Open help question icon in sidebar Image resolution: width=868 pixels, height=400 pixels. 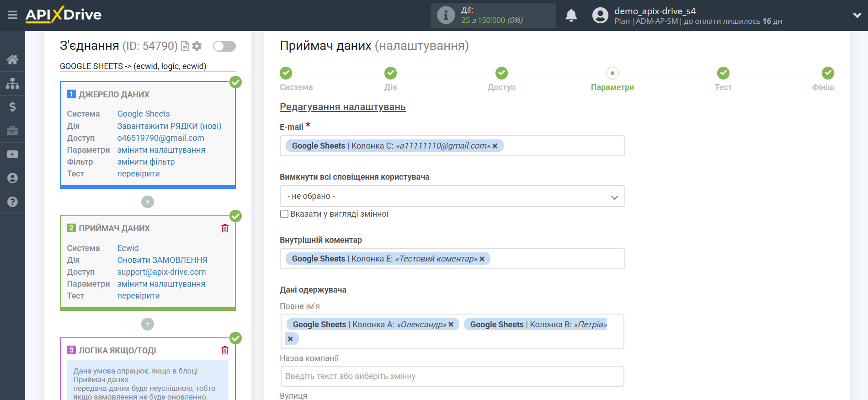coord(12,202)
